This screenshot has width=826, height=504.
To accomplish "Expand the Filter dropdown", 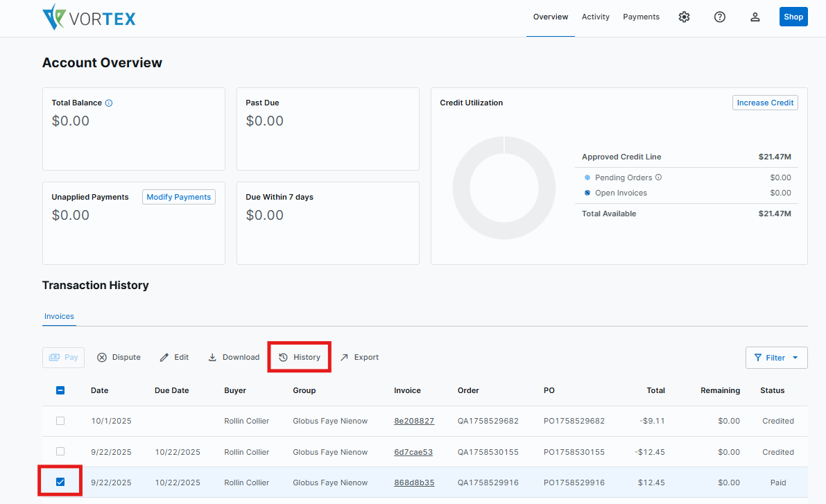I will pos(776,358).
